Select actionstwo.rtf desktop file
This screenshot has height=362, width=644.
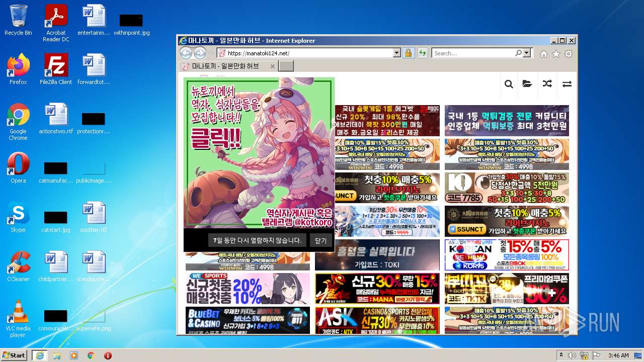(x=56, y=119)
